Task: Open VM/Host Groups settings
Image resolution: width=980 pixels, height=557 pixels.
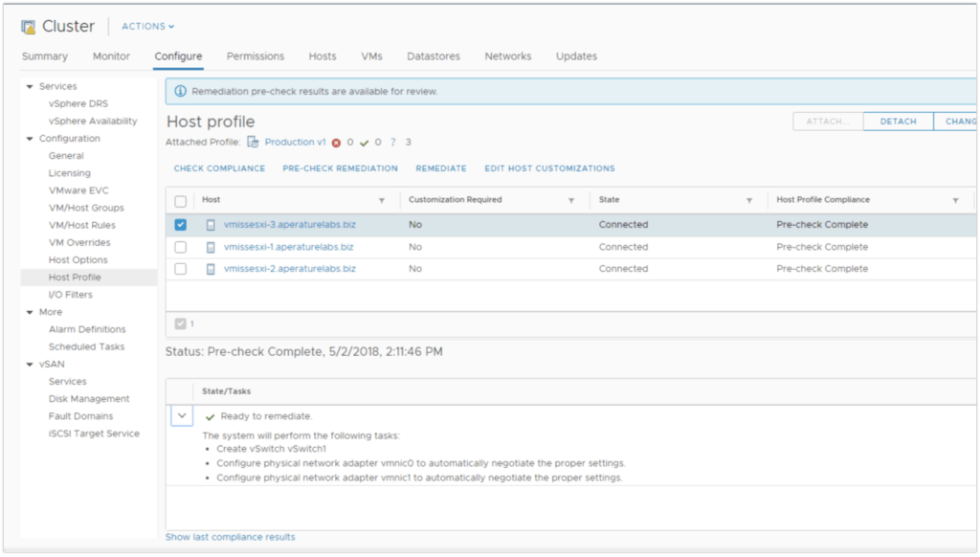Action: click(x=86, y=209)
